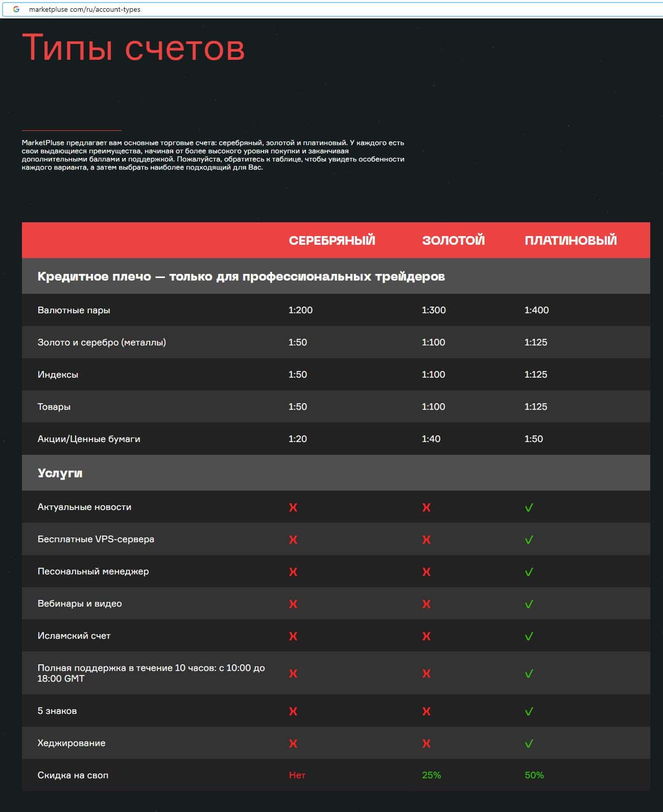Click the 1:125 value in the Товары row

(x=536, y=407)
